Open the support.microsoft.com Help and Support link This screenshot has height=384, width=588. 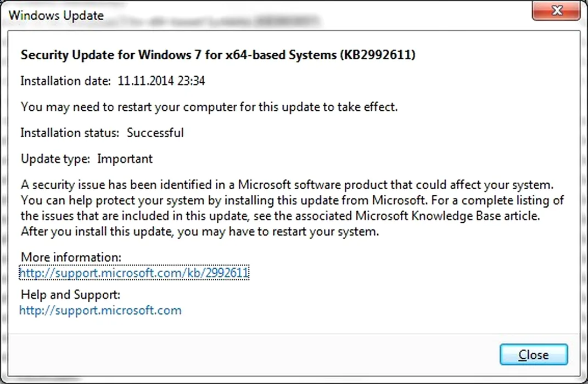tap(100, 310)
